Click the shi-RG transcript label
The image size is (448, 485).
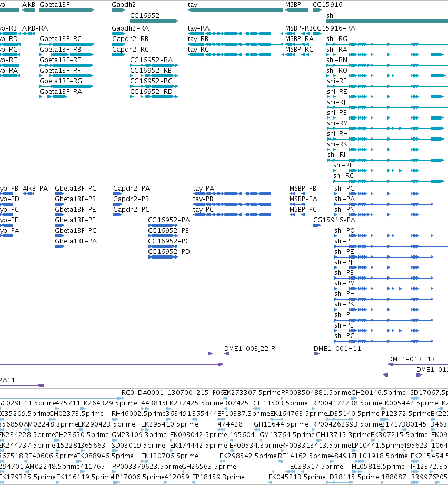coord(337,39)
